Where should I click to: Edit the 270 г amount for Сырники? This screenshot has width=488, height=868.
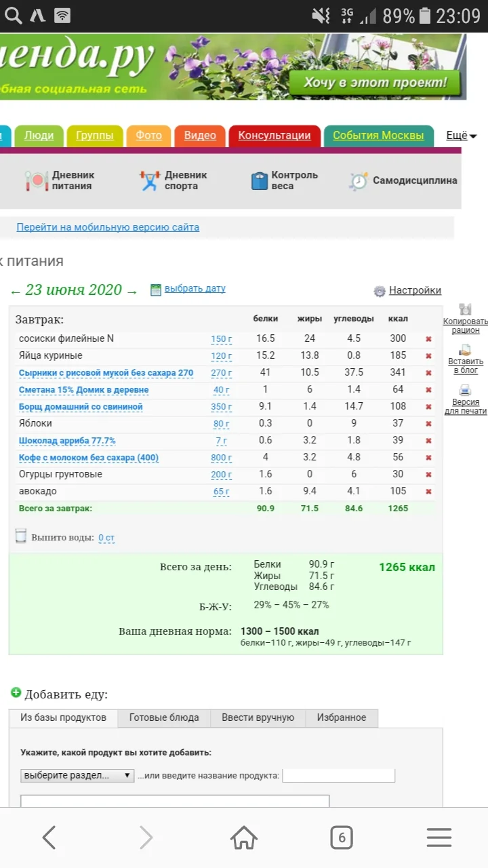pos(222,373)
